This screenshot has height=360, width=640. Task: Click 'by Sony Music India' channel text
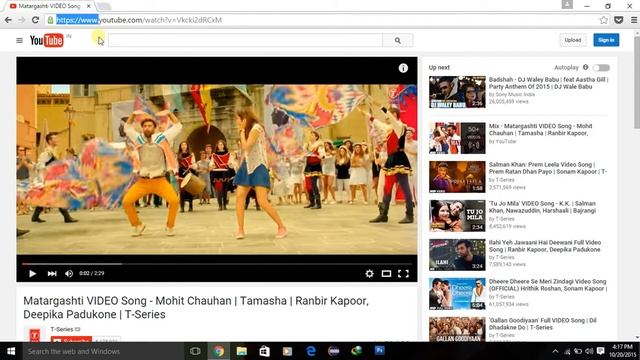tap(512, 94)
